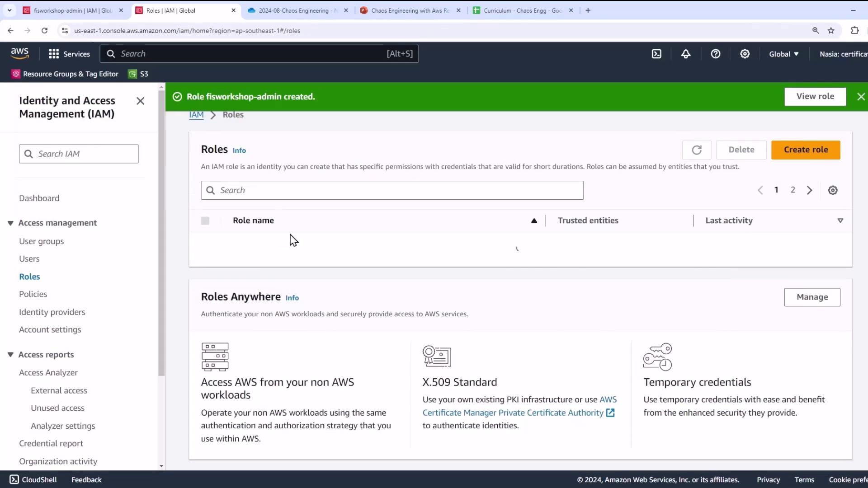Image resolution: width=868 pixels, height=488 pixels.
Task: Open the Global region dropdown
Action: coord(784,54)
